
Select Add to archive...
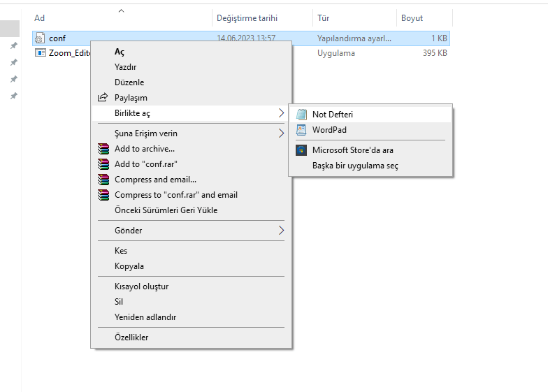tap(192, 148)
